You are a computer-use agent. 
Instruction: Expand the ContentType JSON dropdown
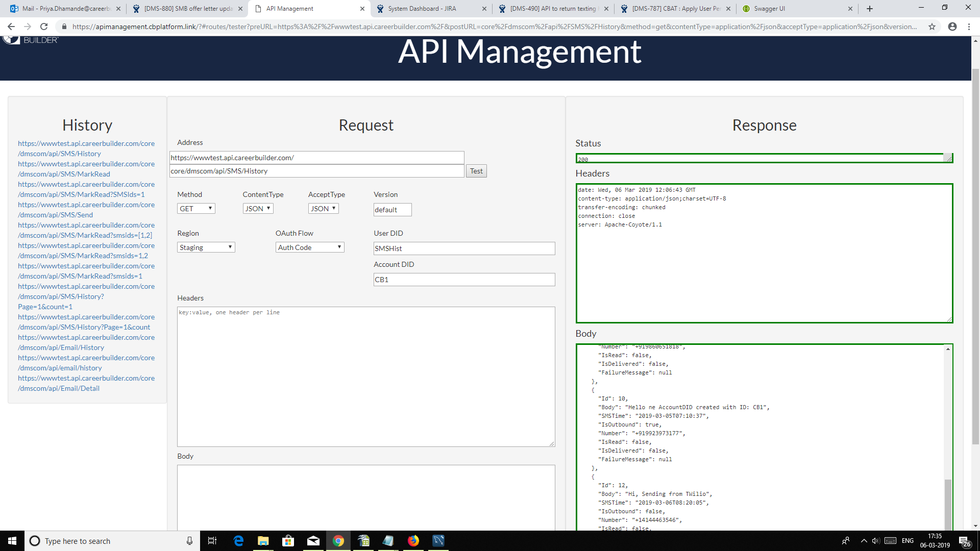pyautogui.click(x=258, y=209)
